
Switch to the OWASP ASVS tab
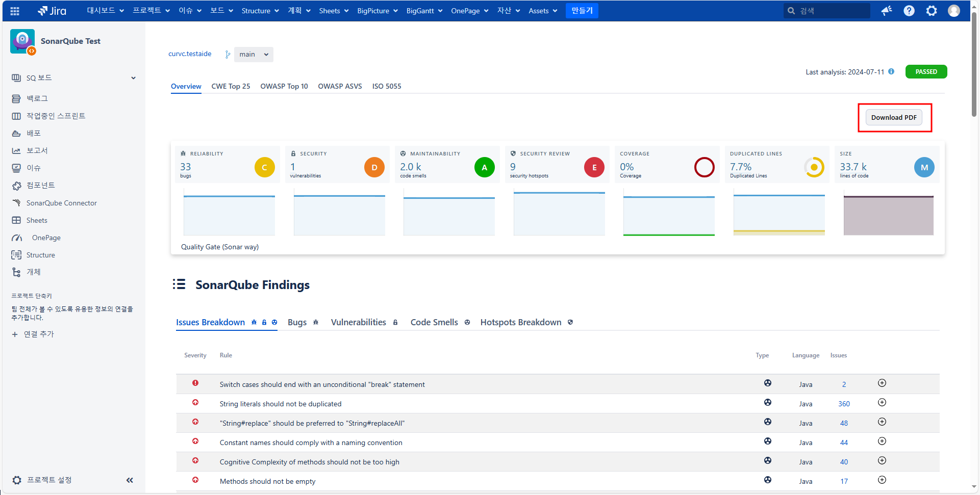(x=340, y=86)
